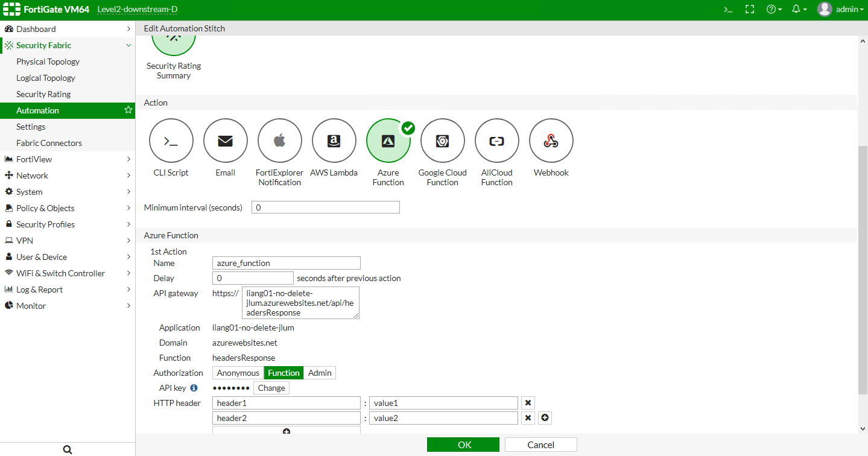Click Change button for API key
Image resolution: width=868 pixels, height=456 pixels.
(271, 388)
